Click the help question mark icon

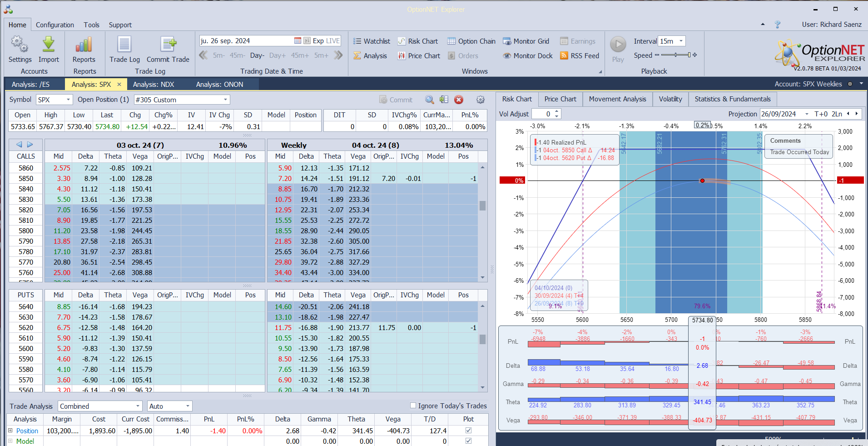(x=777, y=25)
